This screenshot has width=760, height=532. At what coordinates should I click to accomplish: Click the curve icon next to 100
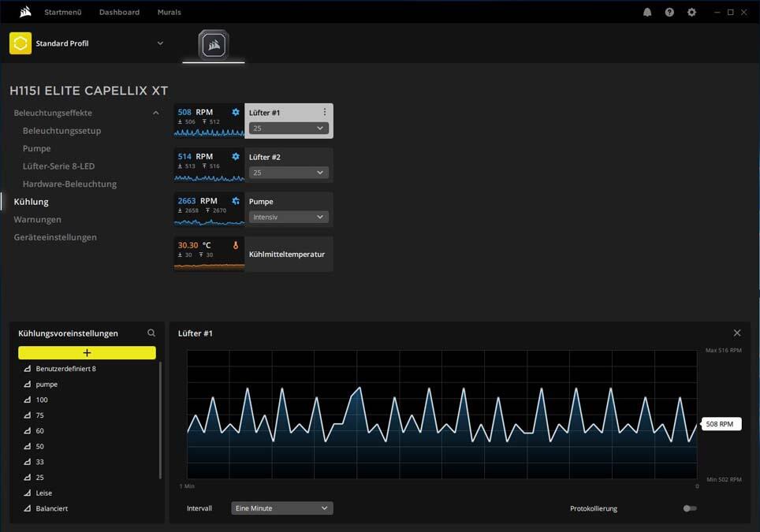27,400
